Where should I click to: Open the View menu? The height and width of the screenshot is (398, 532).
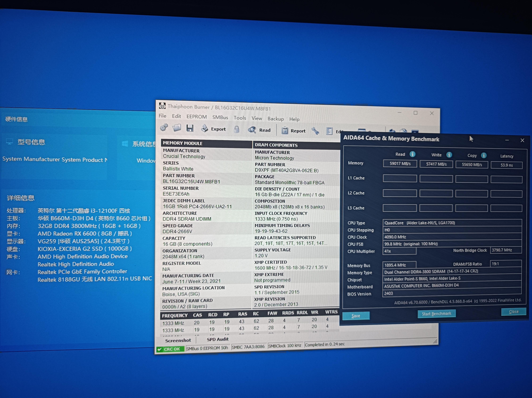(x=257, y=118)
